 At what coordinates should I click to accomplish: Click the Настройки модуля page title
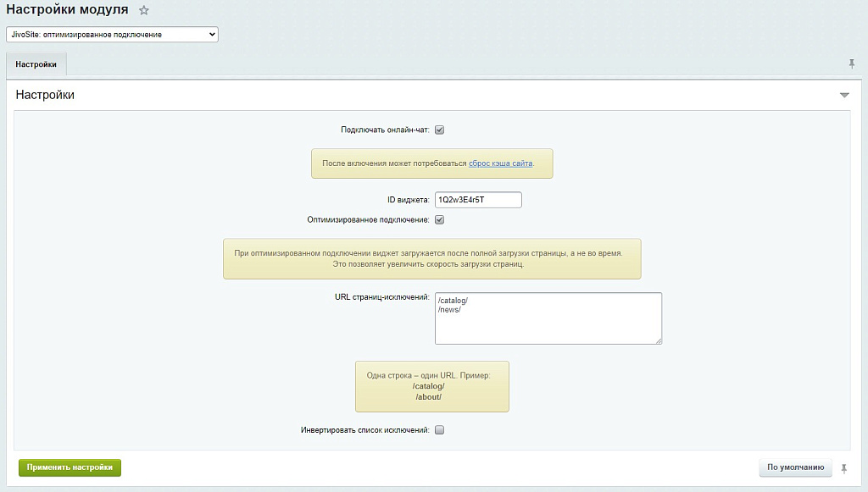68,11
